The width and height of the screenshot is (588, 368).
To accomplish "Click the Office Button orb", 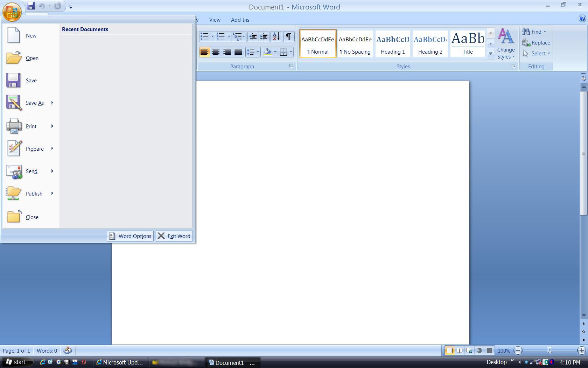I will 12,12.
